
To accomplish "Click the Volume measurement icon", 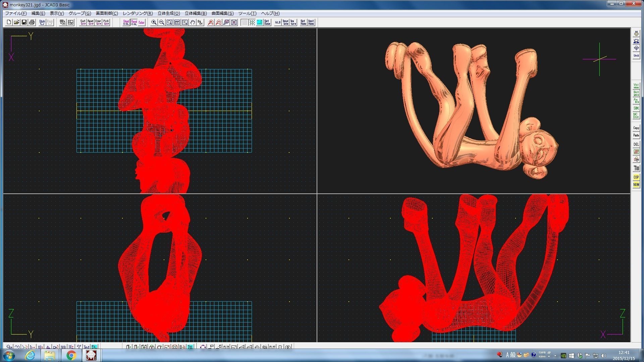I will (x=636, y=86).
